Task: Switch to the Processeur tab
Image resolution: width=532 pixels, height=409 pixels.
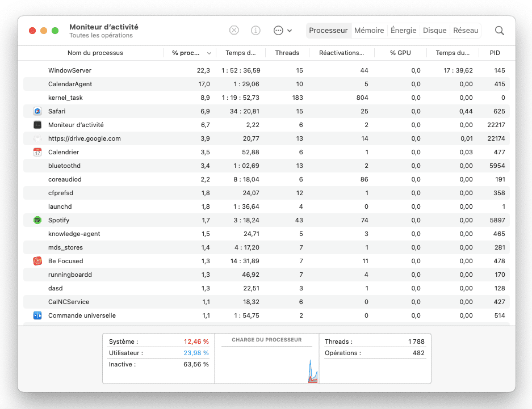Action: click(x=328, y=31)
